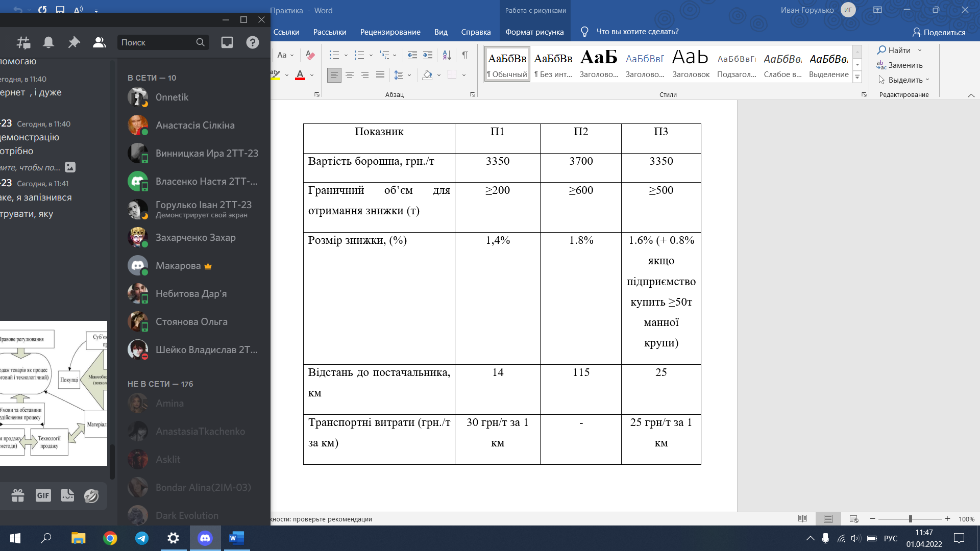
Task: Toggle align right button
Action: [x=365, y=75]
